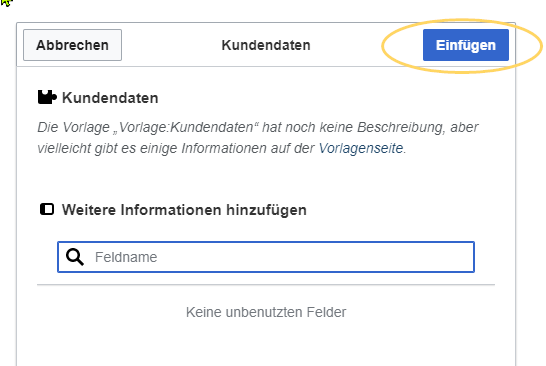The height and width of the screenshot is (366, 546).
Task: Click the Weitere Informationen hinzufügen heading
Action: click(184, 210)
